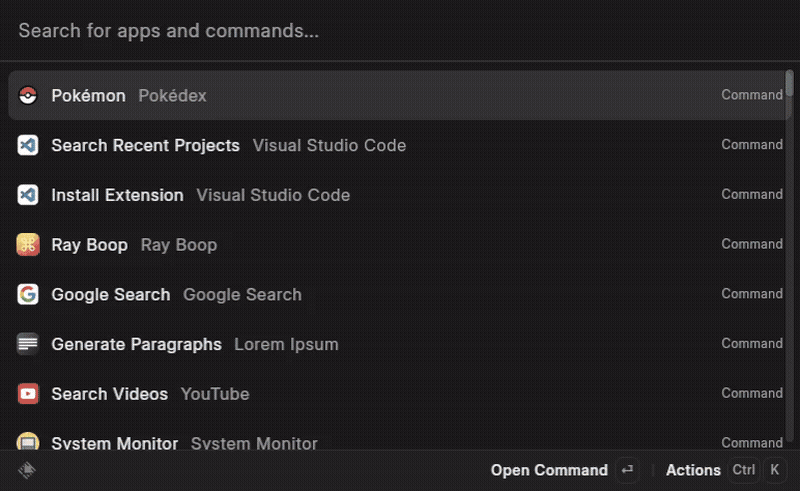The image size is (800, 491).
Task: Select the Generate Paragraphs command
Action: 399,344
